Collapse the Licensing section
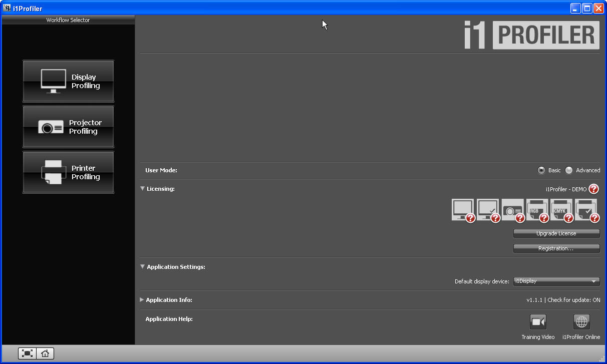This screenshot has width=607, height=364. click(x=142, y=189)
